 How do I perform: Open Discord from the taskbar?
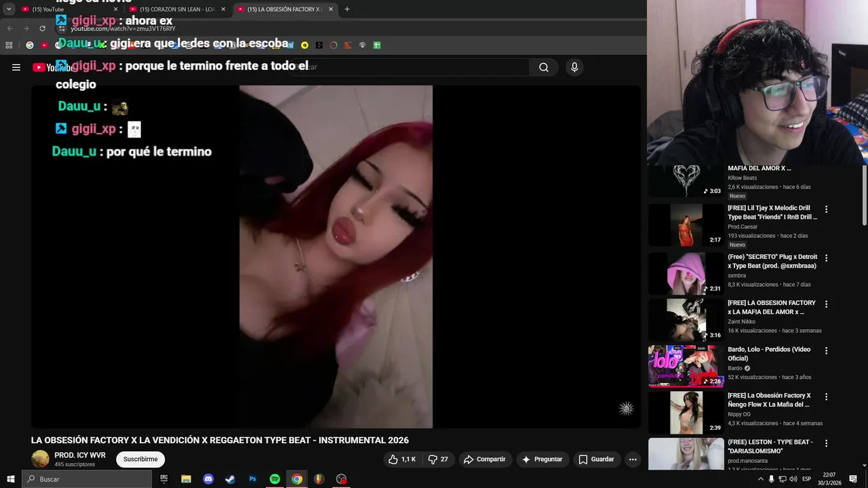pyautogui.click(x=208, y=479)
